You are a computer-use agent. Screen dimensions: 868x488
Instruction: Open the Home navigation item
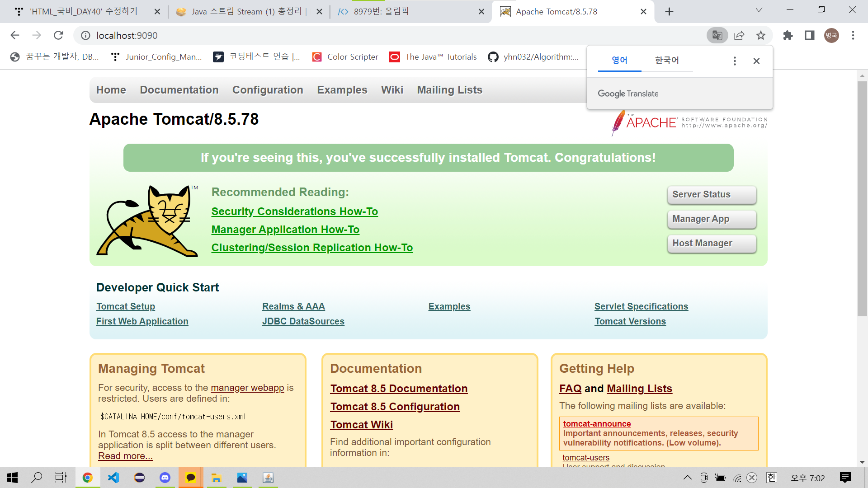click(x=111, y=90)
